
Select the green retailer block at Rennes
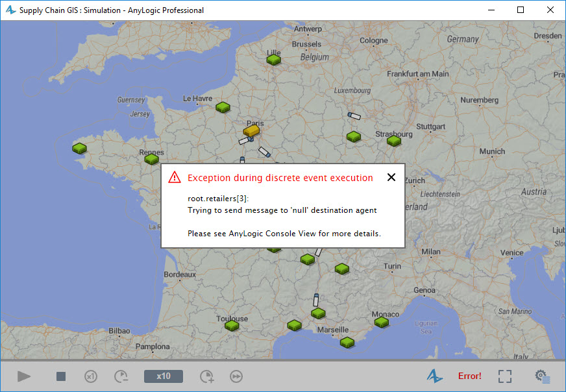(x=152, y=159)
